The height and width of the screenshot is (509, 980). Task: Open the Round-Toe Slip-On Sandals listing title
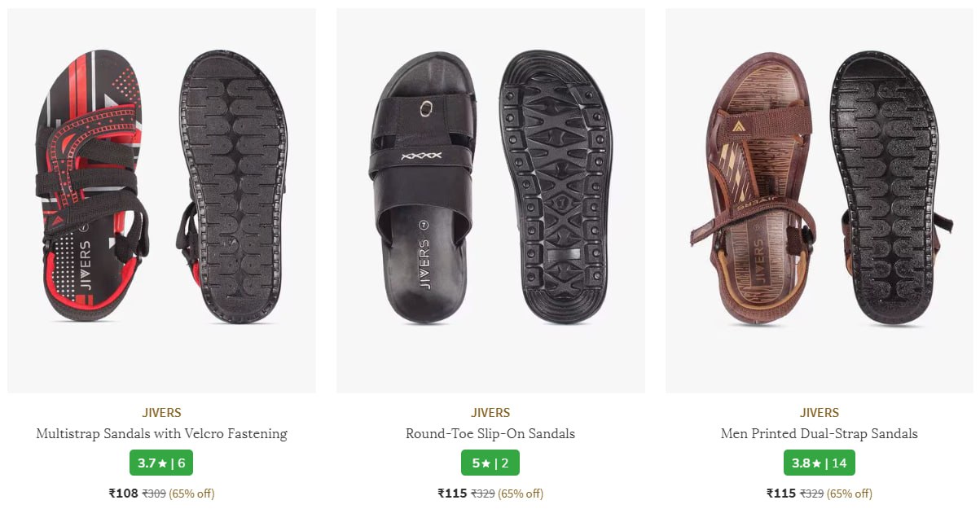pos(490,434)
